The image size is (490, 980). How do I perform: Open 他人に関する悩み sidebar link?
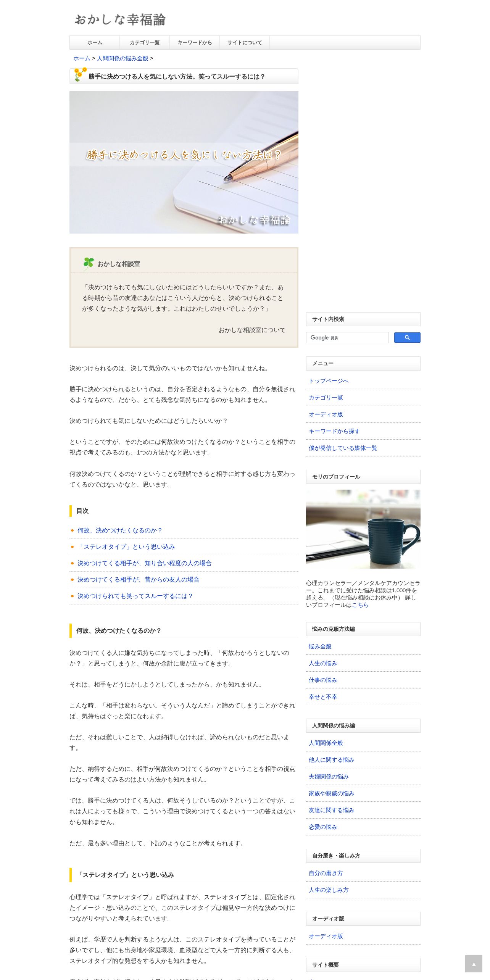331,760
